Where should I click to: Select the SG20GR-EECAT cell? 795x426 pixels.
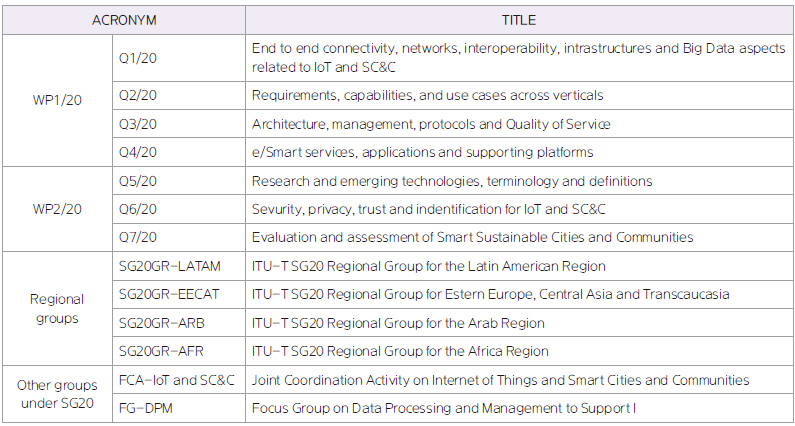coord(169,294)
